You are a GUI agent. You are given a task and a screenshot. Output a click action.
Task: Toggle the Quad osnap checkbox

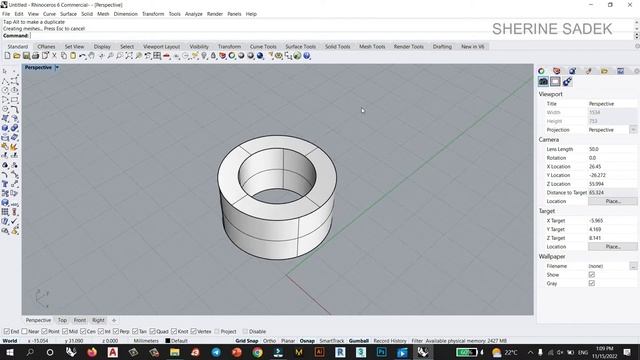click(152, 331)
